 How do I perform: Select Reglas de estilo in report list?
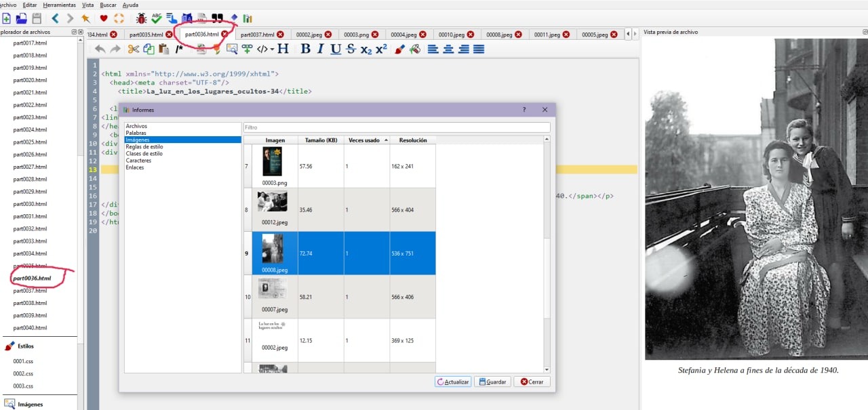[144, 147]
